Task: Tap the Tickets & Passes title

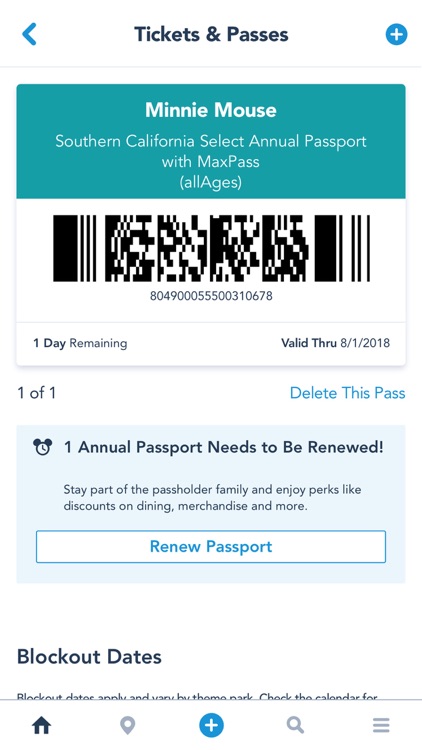Action: (211, 34)
